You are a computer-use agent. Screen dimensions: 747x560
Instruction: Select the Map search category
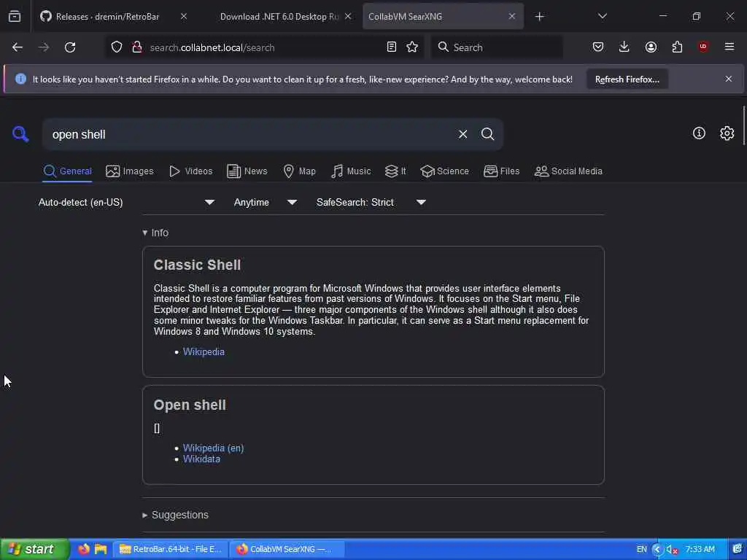point(300,171)
